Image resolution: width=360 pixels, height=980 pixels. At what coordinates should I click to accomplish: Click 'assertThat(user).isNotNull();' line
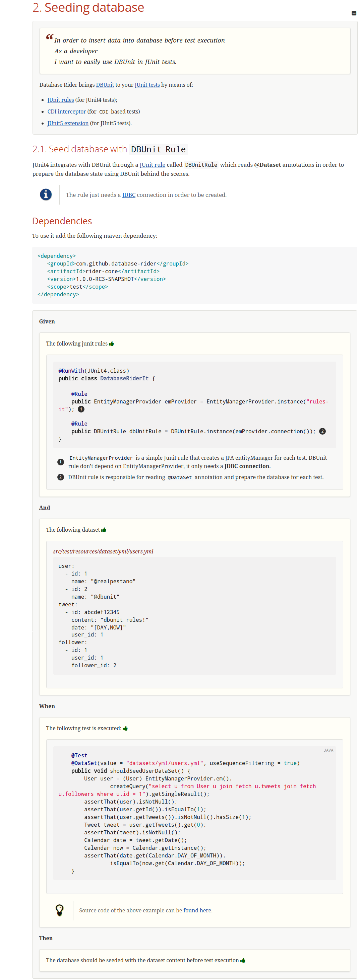pyautogui.click(x=131, y=802)
